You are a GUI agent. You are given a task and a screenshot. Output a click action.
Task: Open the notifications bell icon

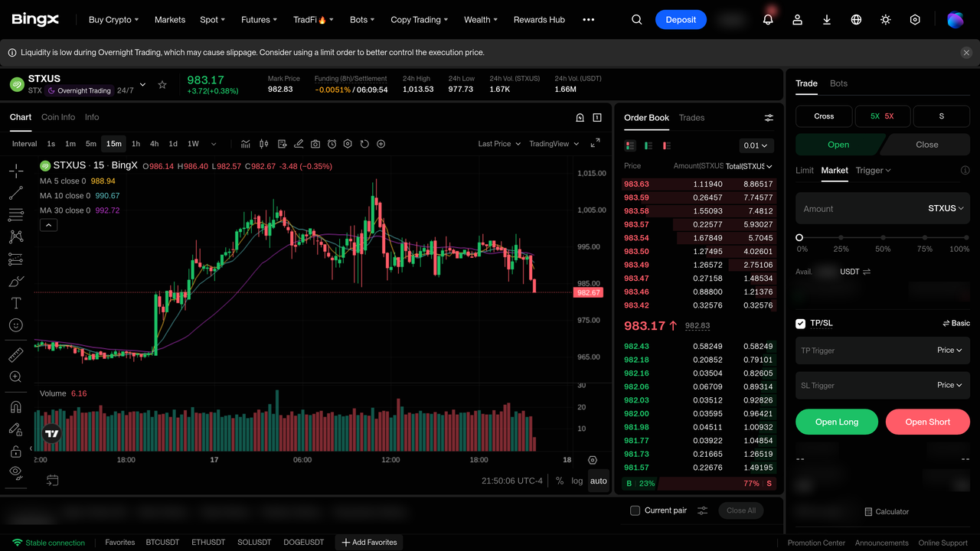pos(768,20)
